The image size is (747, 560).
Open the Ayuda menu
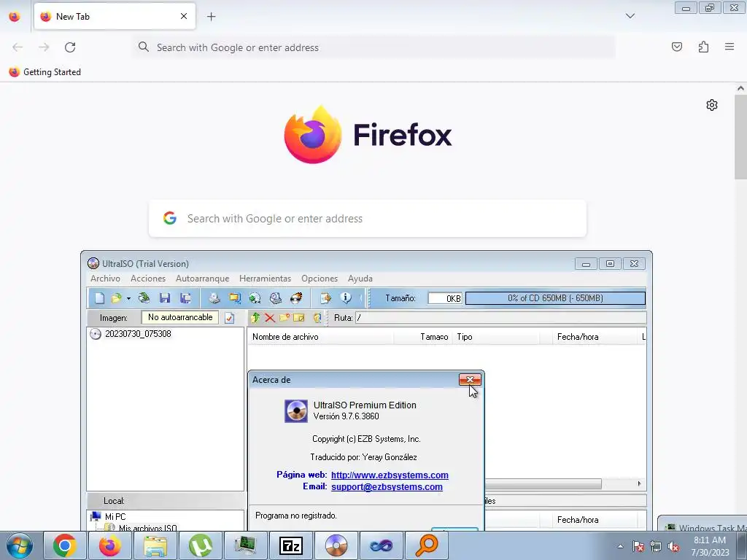[360, 279]
